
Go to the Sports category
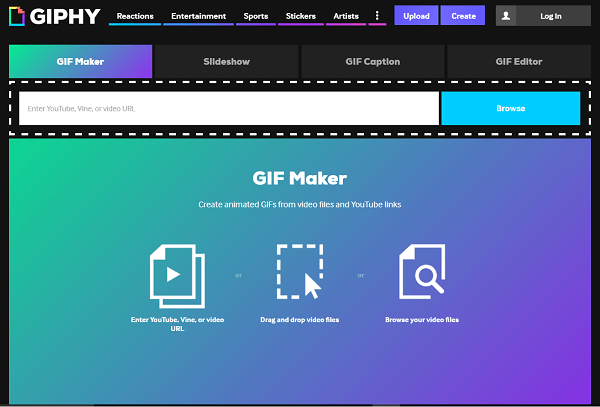256,16
